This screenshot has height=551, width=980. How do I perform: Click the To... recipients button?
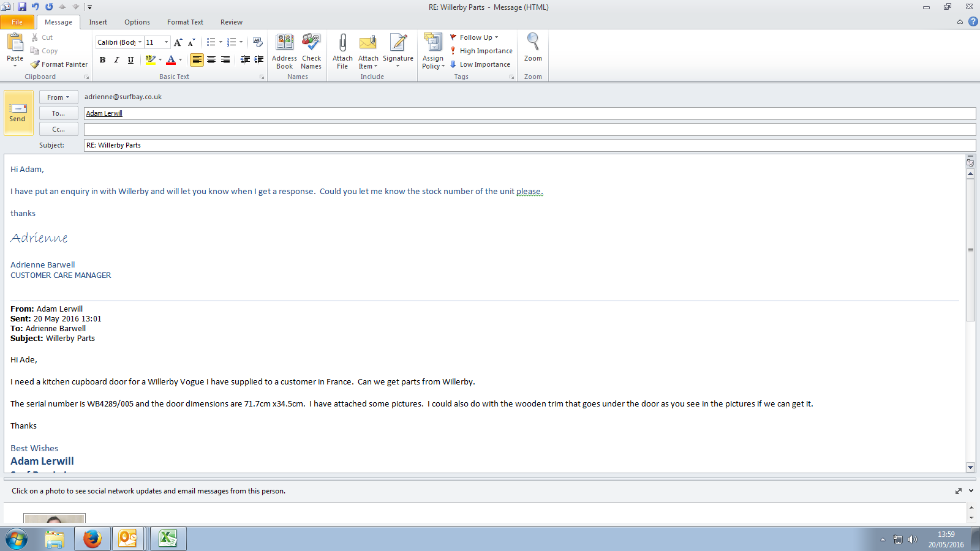coord(58,113)
